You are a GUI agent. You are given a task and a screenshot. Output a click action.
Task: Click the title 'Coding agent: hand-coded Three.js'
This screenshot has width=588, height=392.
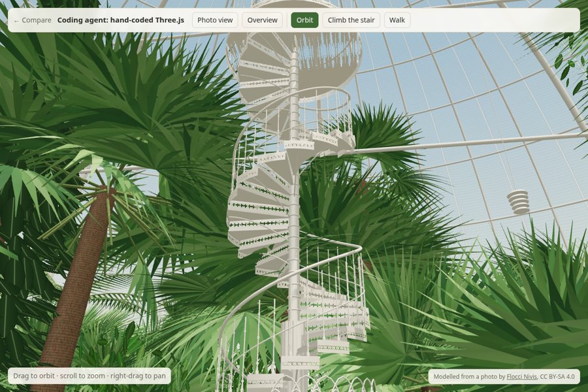121,20
